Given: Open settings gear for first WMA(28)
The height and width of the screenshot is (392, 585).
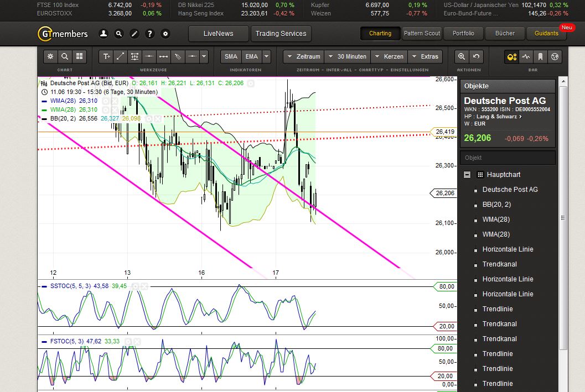Looking at the screenshot, I should 106,101.
